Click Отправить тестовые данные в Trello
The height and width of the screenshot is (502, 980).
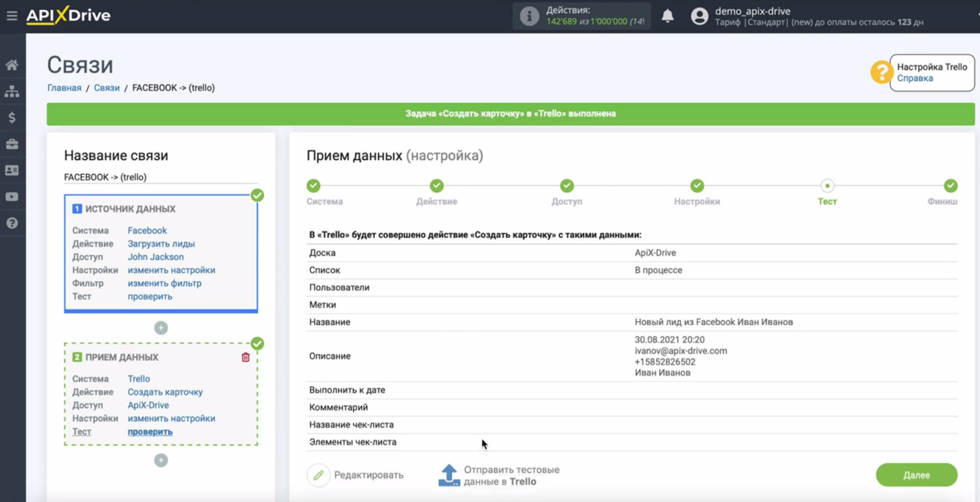(x=512, y=476)
